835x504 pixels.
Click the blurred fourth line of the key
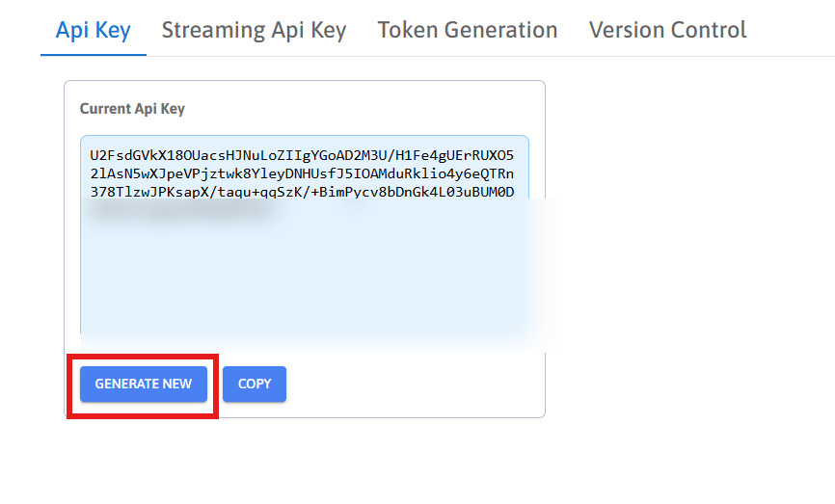(x=183, y=209)
